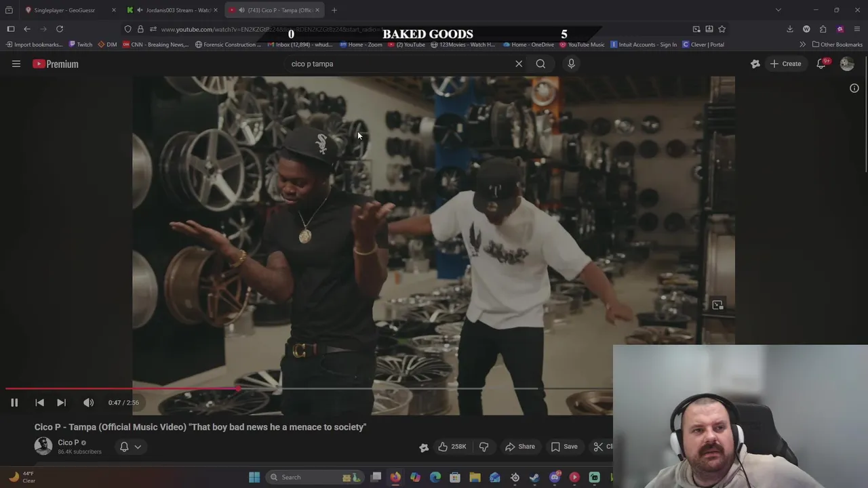
Task: Open Microsoft Edge from the taskbar
Action: pyautogui.click(x=435, y=477)
